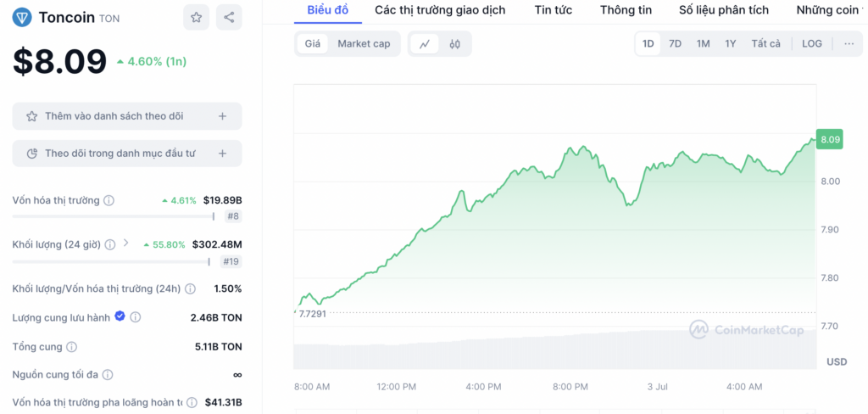Select the 1Y time range

pos(730,44)
